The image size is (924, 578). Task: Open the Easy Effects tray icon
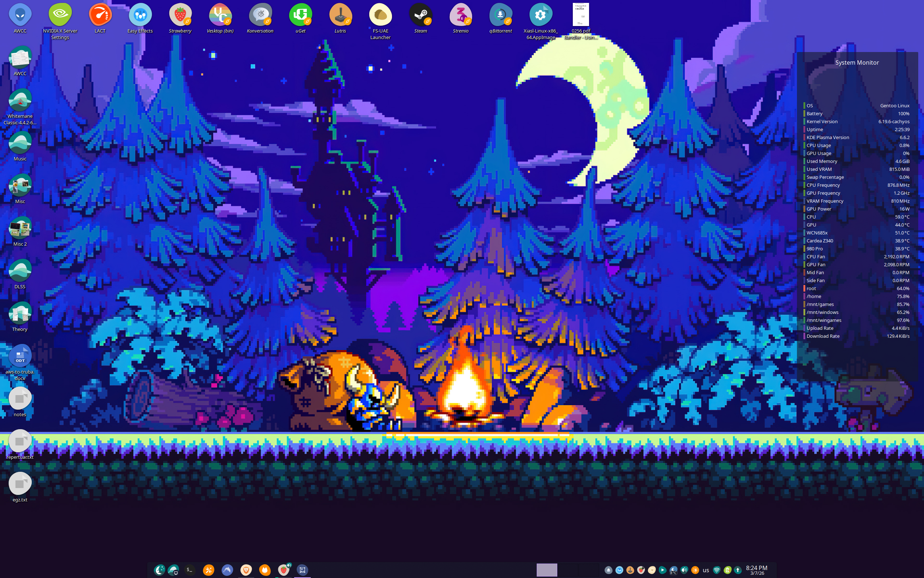619,570
